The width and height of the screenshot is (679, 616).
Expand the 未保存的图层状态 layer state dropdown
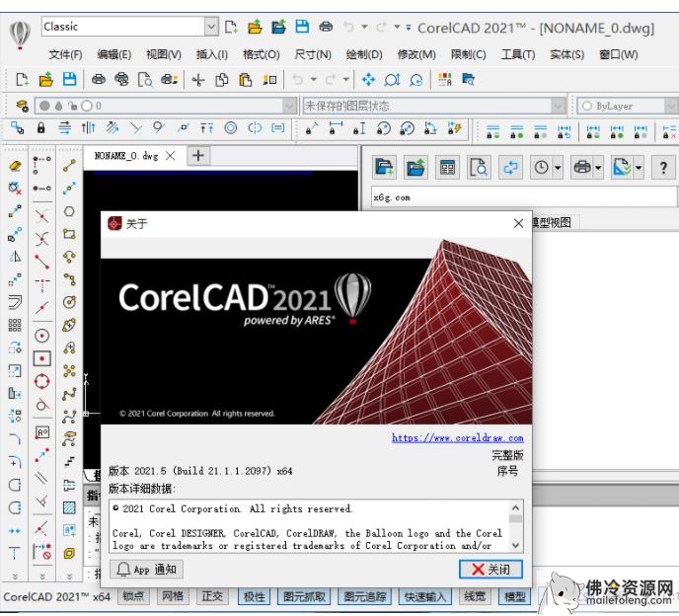pos(290,106)
